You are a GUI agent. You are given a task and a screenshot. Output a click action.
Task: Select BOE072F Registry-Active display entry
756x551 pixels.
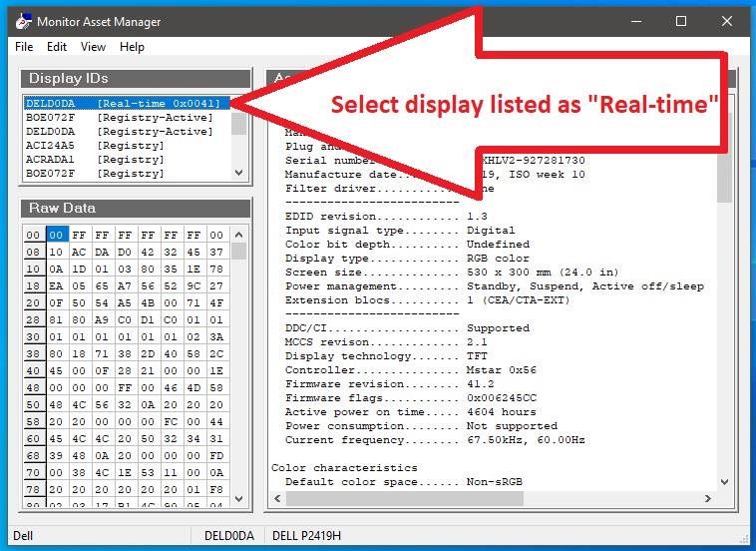(x=128, y=117)
